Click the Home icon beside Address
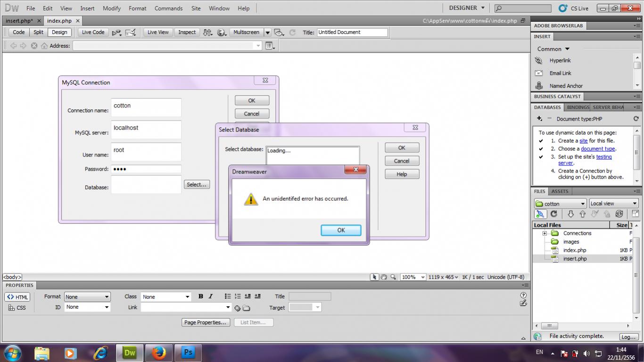The width and height of the screenshot is (644, 362). tap(44, 46)
